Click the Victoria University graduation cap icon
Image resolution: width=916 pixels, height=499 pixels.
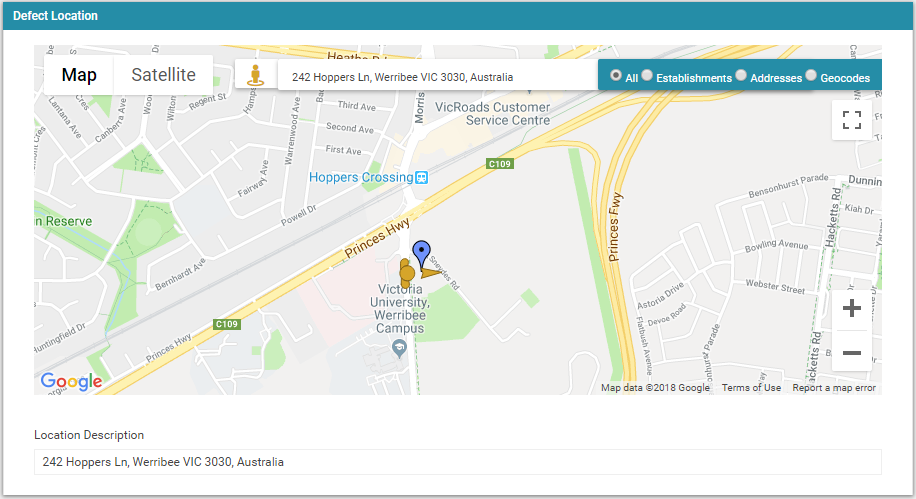click(399, 349)
